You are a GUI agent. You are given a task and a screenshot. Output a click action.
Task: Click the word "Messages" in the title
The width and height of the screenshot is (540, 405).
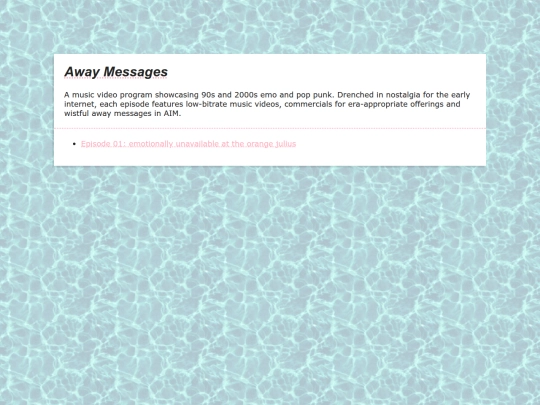[x=136, y=72]
